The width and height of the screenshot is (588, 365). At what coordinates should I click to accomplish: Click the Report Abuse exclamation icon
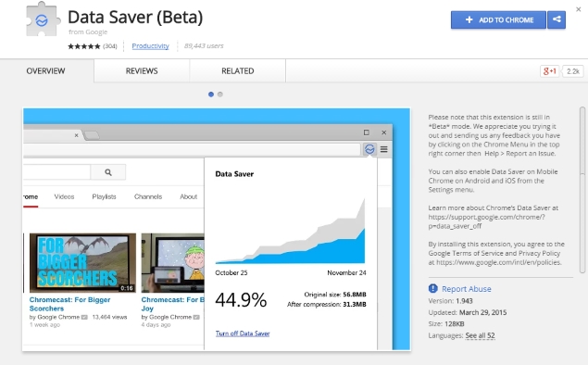(x=432, y=288)
